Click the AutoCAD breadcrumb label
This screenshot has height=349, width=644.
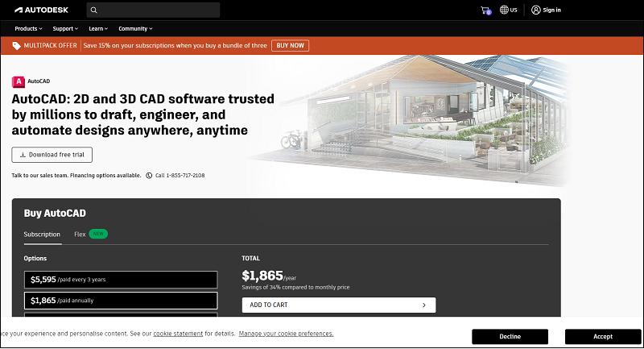[x=39, y=81]
